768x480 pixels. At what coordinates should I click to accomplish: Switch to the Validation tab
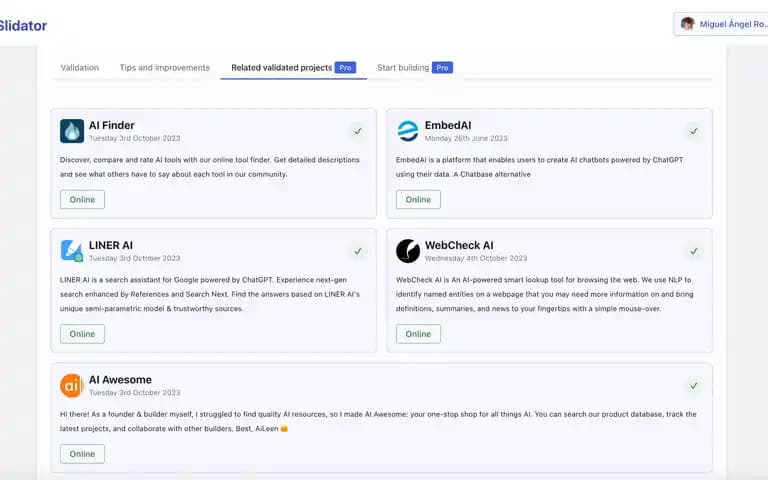tap(79, 68)
